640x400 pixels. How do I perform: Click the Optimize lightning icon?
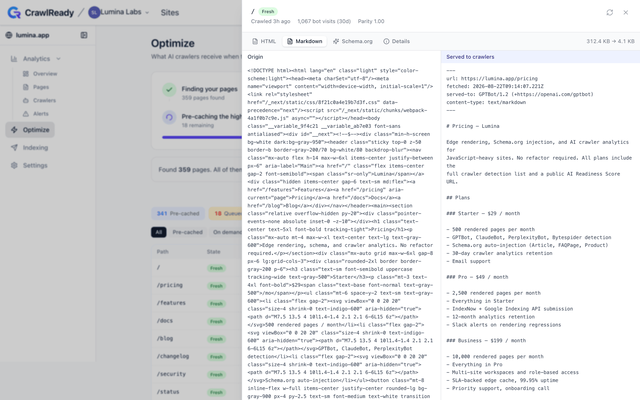pos(14,130)
